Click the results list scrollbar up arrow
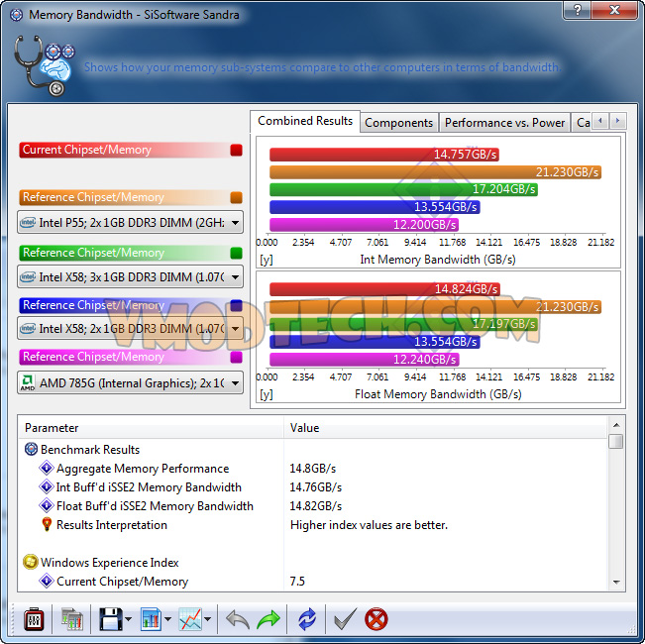The height and width of the screenshot is (644, 645). 616,425
